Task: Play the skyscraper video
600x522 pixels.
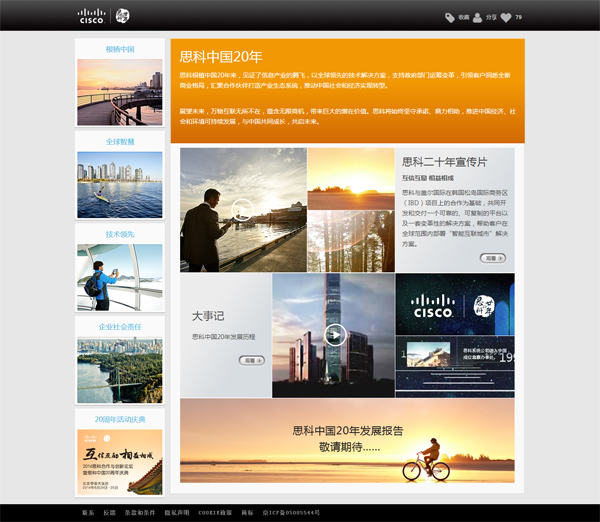Action: pyautogui.click(x=336, y=335)
